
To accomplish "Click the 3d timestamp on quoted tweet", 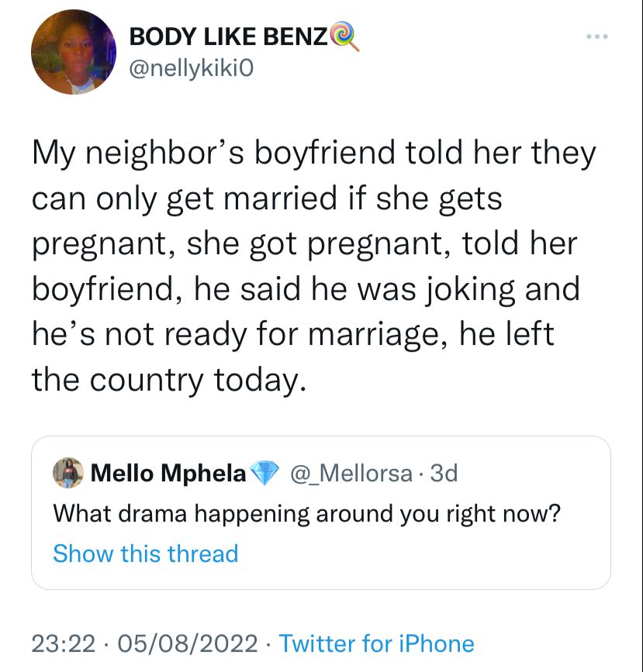I will coord(444,473).
